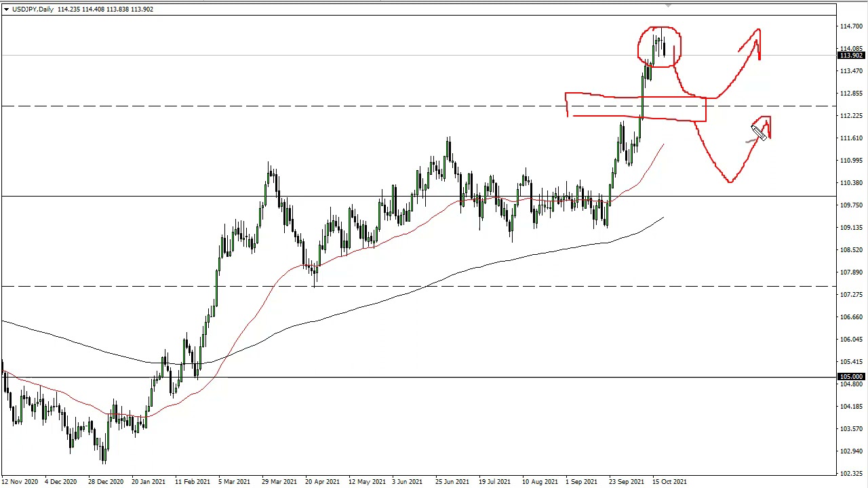The width and height of the screenshot is (868, 488).
Task: Click the 20 Apr 2021 date label
Action: click(323, 482)
